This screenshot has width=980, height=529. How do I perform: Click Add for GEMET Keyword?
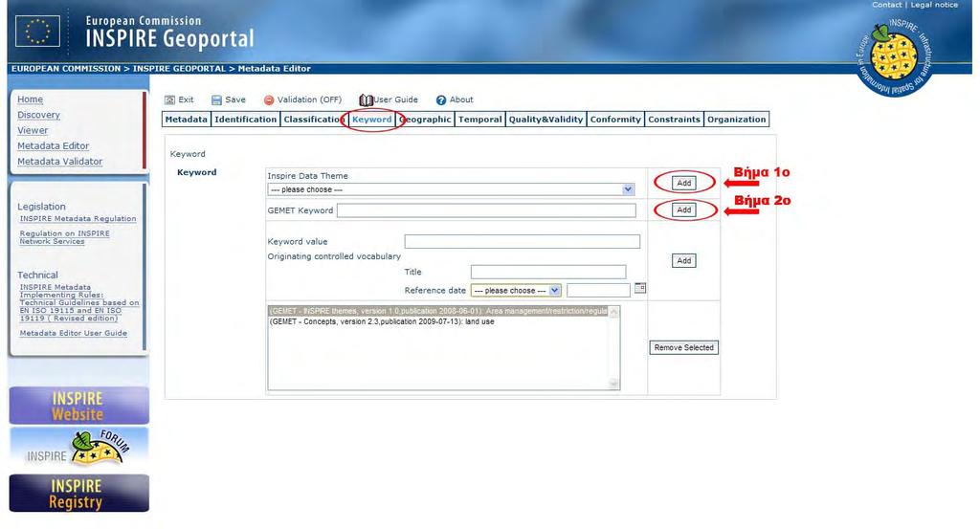tap(683, 209)
